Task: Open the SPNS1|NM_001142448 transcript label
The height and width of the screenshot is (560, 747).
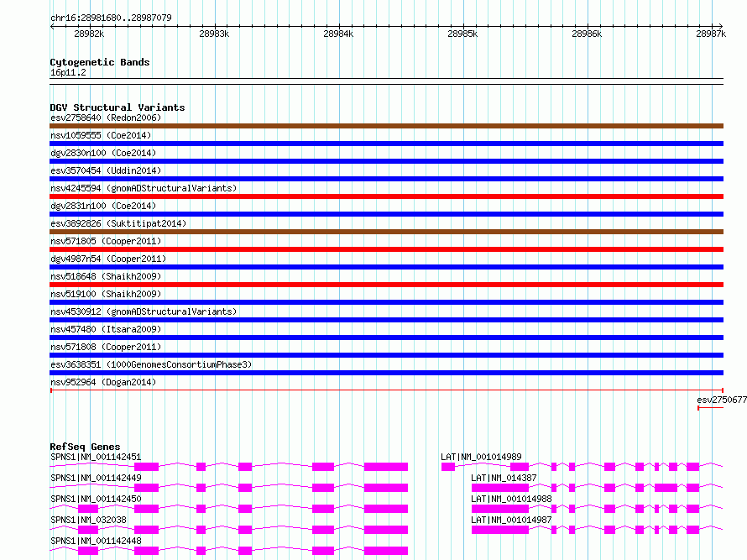Action: (x=96, y=541)
